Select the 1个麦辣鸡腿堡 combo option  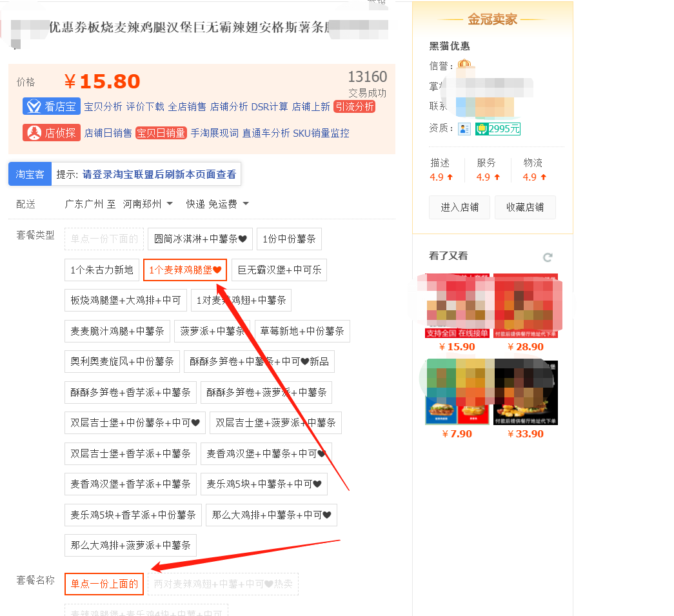tap(184, 270)
